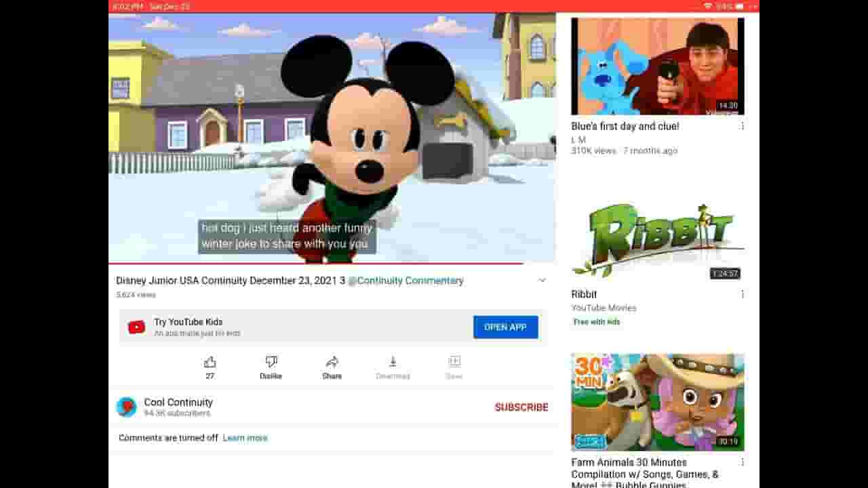Tap the clock in the status bar
This screenshot has width=868, height=488.
pyautogui.click(x=127, y=6)
